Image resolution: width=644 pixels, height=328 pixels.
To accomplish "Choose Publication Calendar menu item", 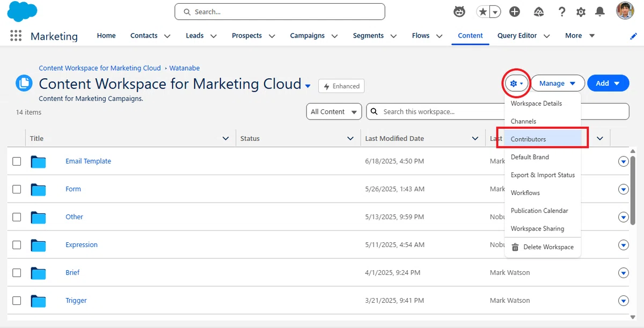I will (543, 211).
